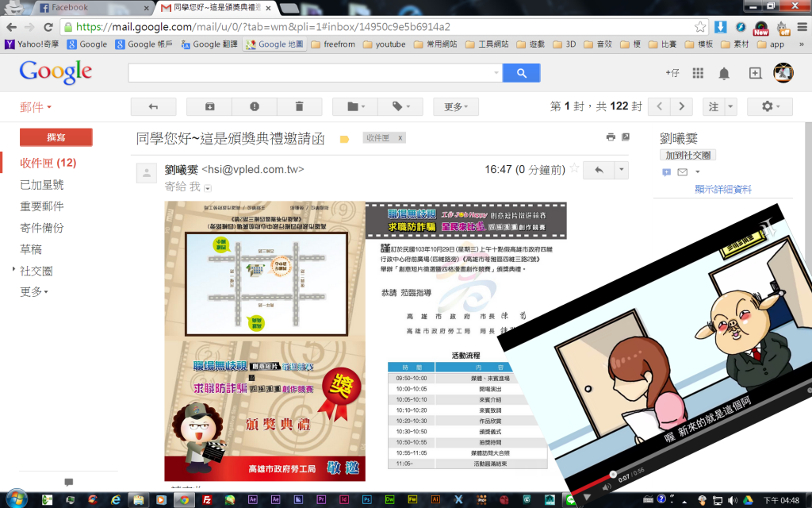Viewport: 812px width, 508px height.
Task: Expand the Labels dropdown
Action: tap(400, 106)
